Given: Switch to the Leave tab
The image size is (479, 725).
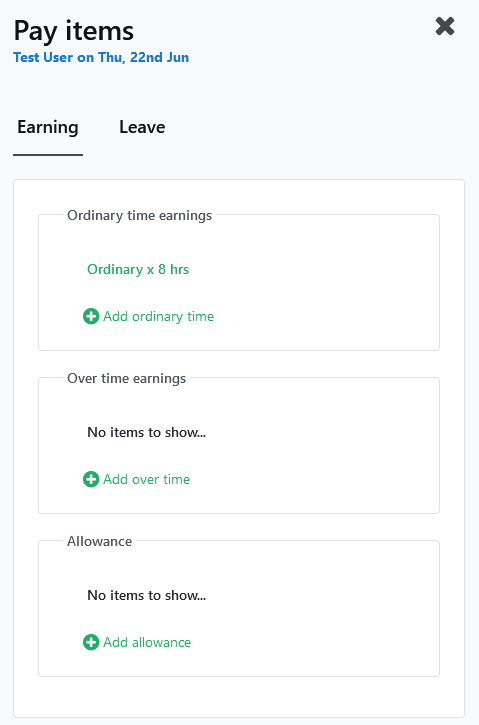Looking at the screenshot, I should click(x=142, y=127).
